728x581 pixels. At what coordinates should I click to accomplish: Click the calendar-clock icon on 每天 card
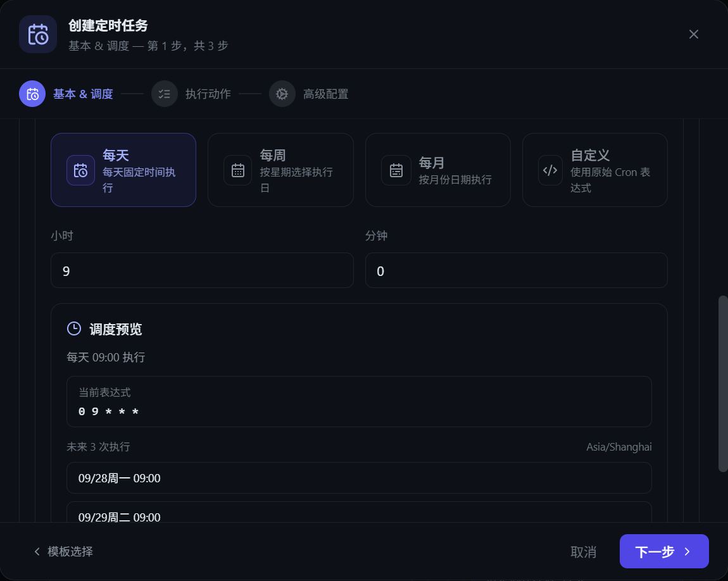pyautogui.click(x=81, y=170)
